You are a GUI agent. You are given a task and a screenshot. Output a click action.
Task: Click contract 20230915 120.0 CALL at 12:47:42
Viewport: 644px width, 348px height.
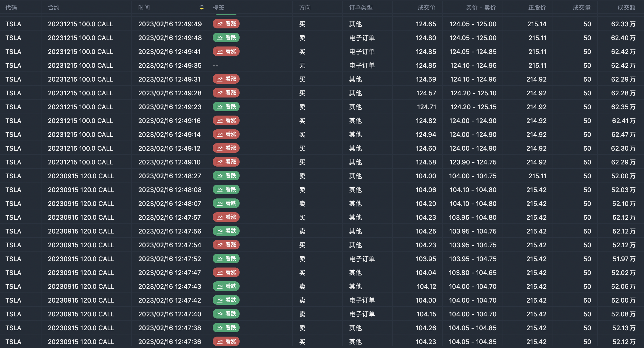coord(81,300)
